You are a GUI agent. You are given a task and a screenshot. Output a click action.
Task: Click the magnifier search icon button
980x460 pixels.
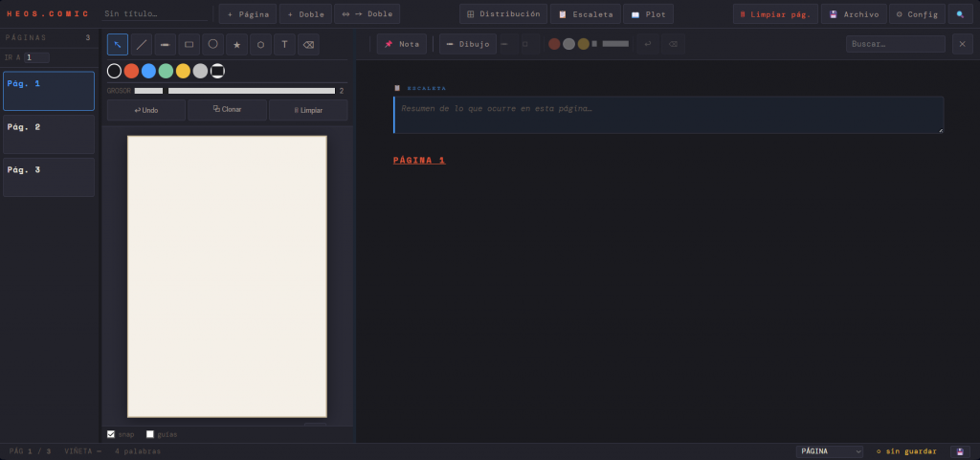click(x=960, y=14)
